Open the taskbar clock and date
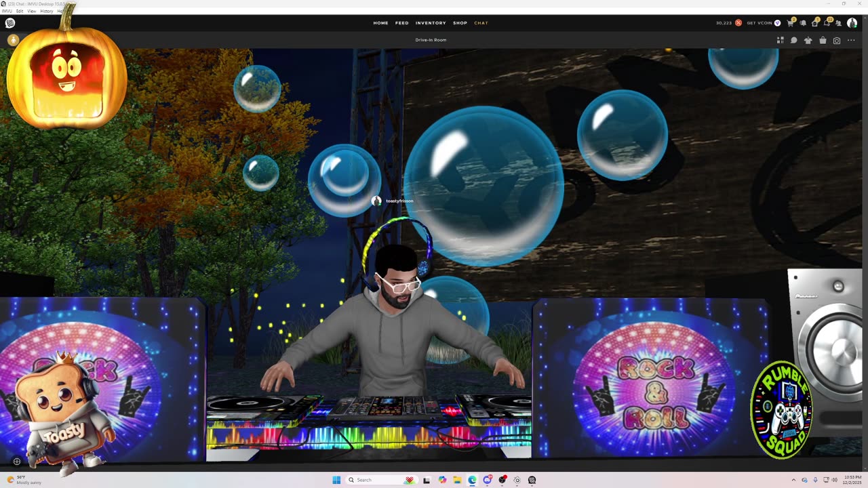This screenshot has width=868, height=488. (x=852, y=480)
